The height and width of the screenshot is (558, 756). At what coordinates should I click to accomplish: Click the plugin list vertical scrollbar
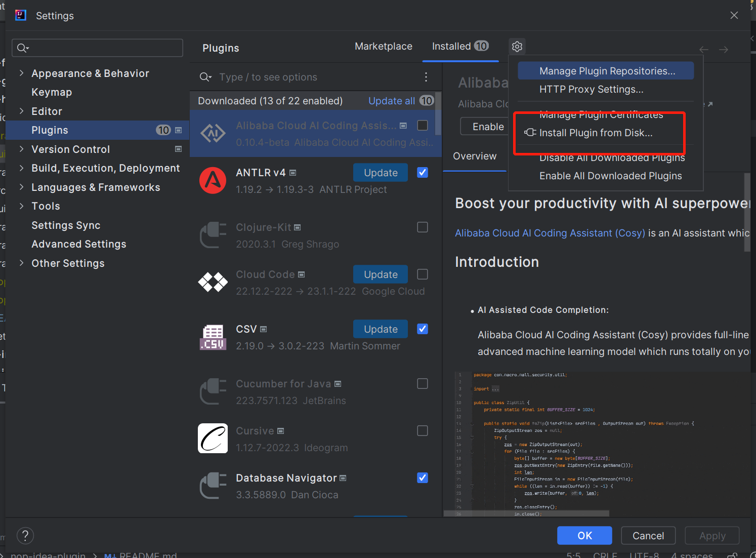point(438,114)
